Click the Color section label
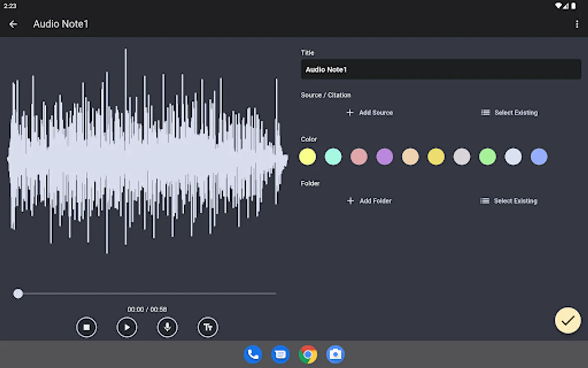588x368 pixels. [309, 139]
